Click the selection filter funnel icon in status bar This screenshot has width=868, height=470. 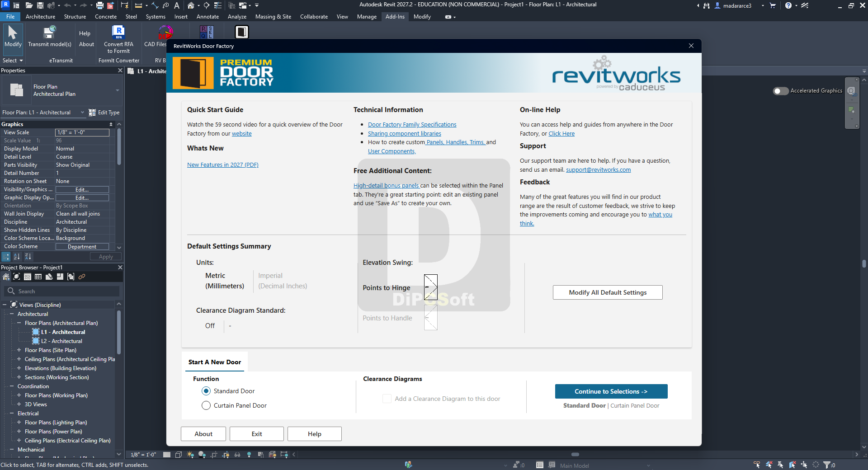click(x=827, y=465)
